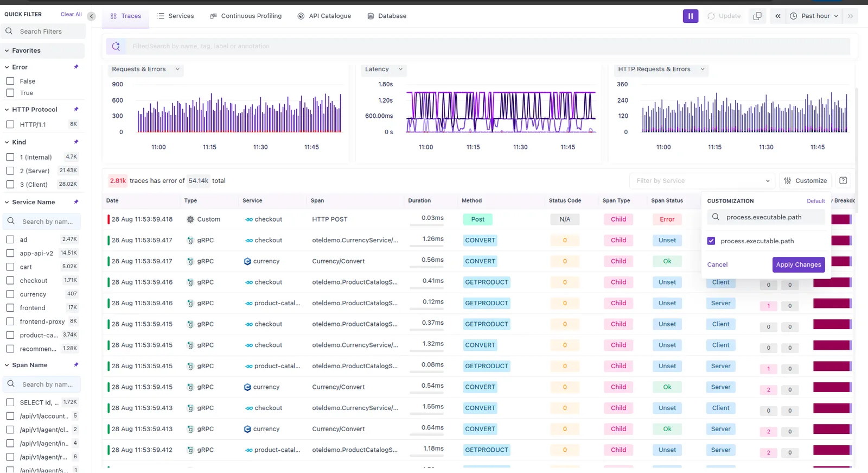
Task: Check the Error False checkbox
Action: pyautogui.click(x=10, y=81)
